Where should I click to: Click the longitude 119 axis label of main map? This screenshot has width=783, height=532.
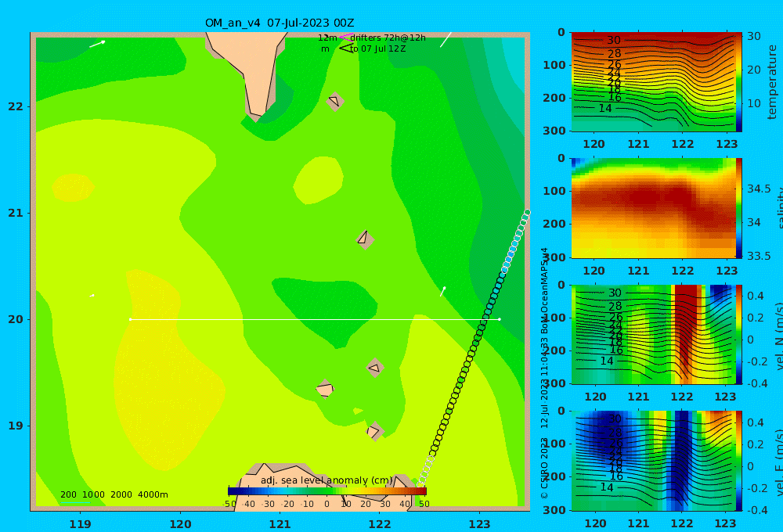point(81,524)
